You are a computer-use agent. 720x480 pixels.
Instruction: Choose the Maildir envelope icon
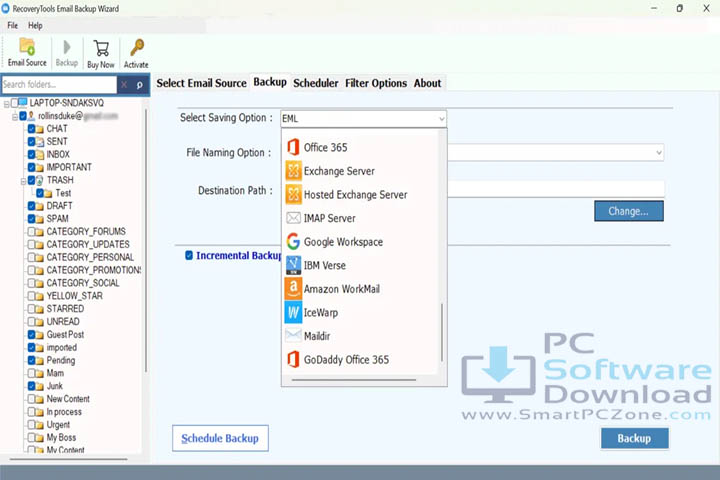[293, 335]
